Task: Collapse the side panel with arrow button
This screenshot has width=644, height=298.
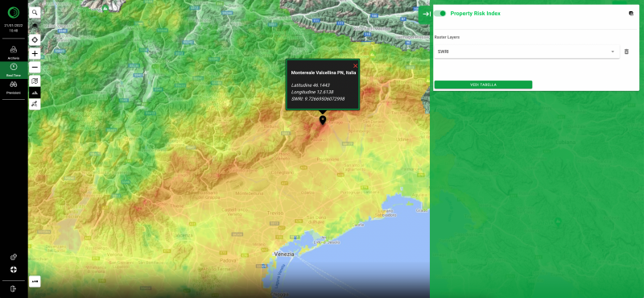Action: (x=427, y=14)
